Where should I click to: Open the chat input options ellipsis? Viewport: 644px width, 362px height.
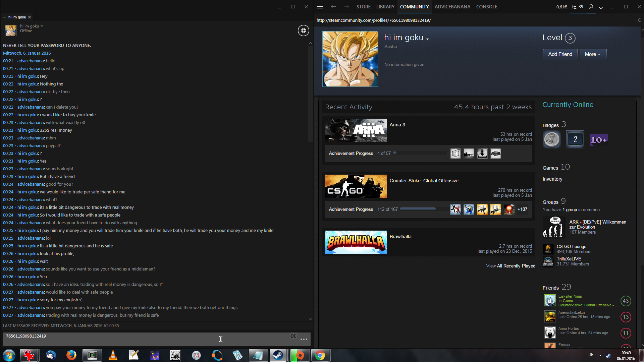point(304,339)
